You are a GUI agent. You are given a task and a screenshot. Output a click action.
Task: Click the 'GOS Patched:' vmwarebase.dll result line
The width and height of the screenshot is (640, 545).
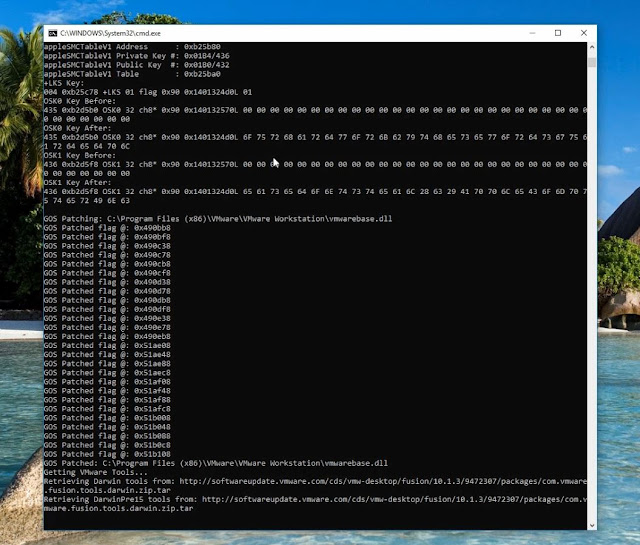click(216, 463)
